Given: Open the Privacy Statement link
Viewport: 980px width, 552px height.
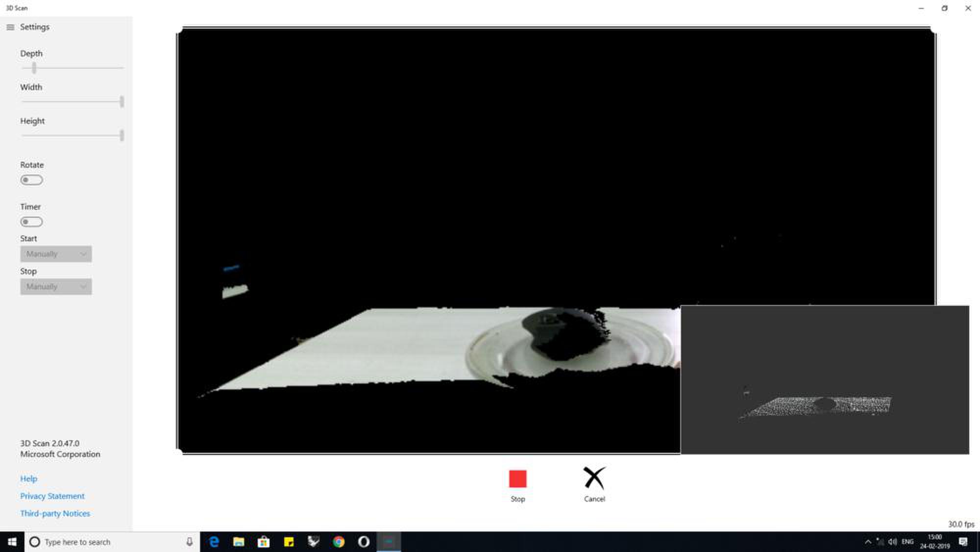Looking at the screenshot, I should tap(52, 496).
